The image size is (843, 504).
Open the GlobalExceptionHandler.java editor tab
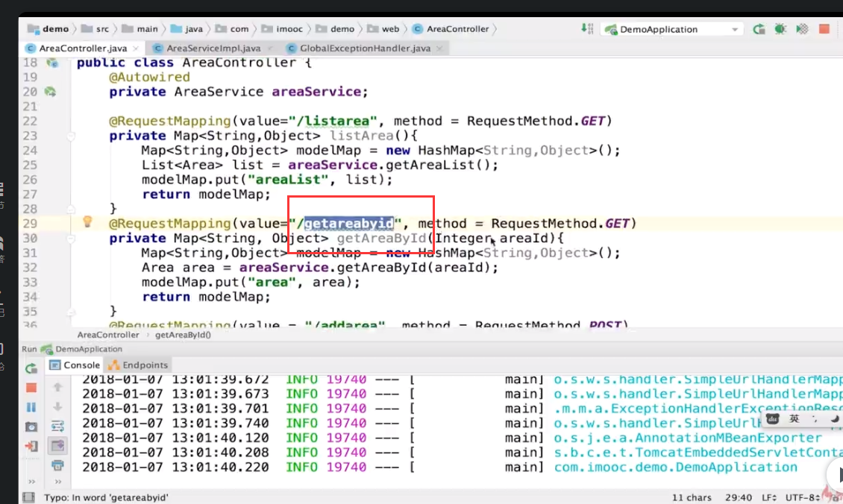click(365, 48)
